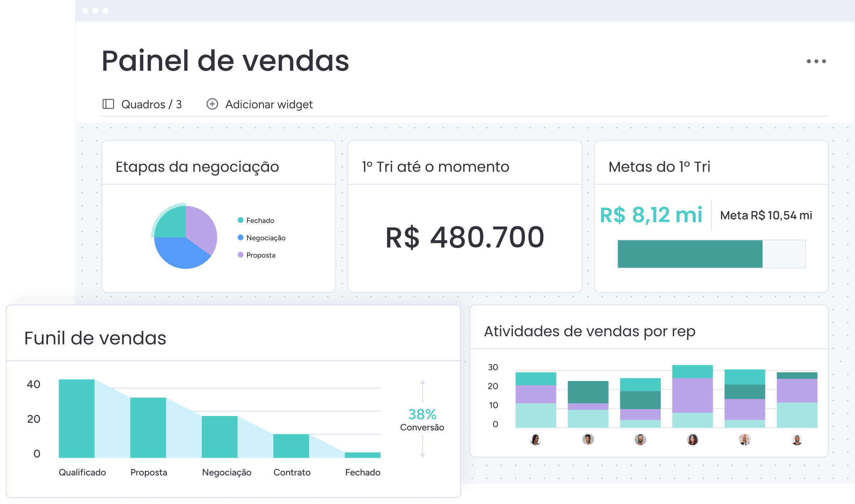Click the Contrato funnel bar
855x504 pixels.
291,446
